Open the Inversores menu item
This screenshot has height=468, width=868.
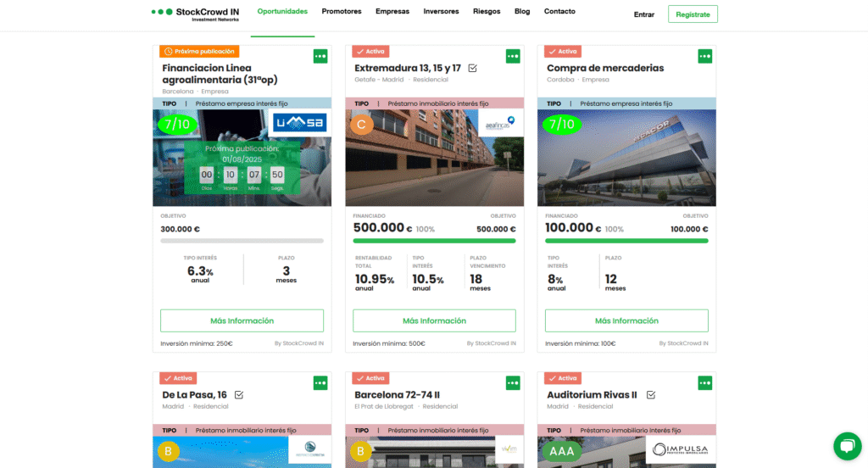[x=441, y=12]
